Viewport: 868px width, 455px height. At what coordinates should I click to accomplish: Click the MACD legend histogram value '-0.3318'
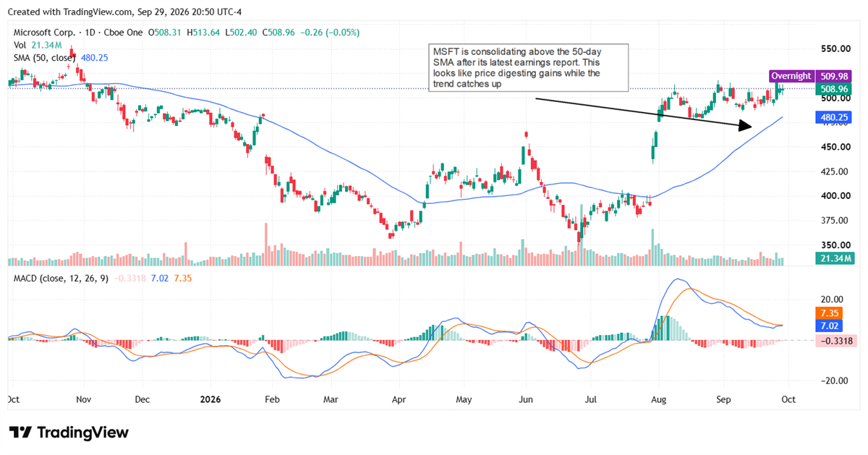[x=129, y=278]
